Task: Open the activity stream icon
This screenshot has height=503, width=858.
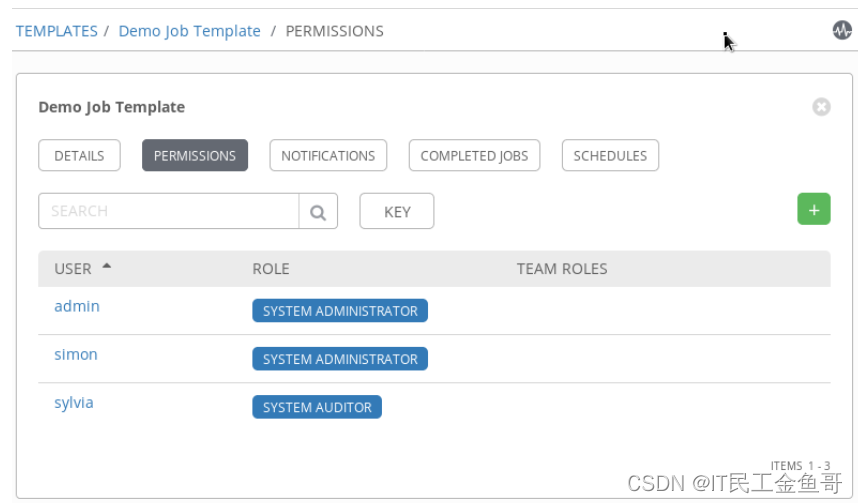Action: [x=842, y=30]
